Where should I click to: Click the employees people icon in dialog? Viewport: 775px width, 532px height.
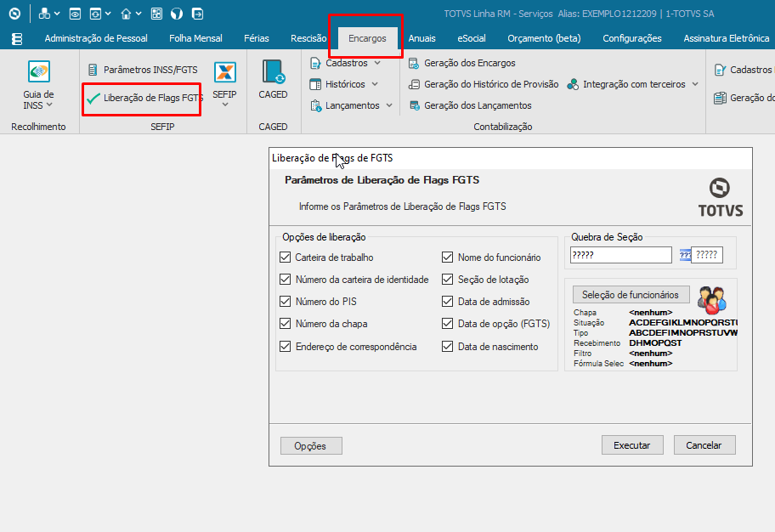[712, 300]
